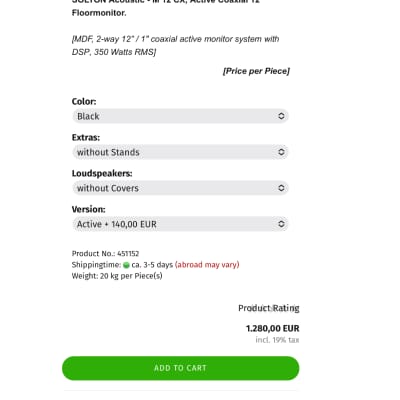
Task: Click the 'Extras:' field label
Action: (86, 137)
